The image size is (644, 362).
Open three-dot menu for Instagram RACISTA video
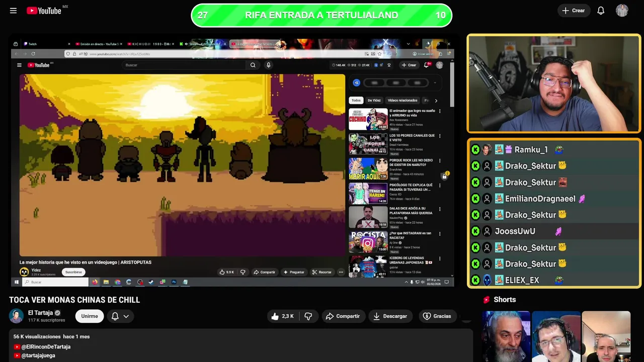[440, 234]
